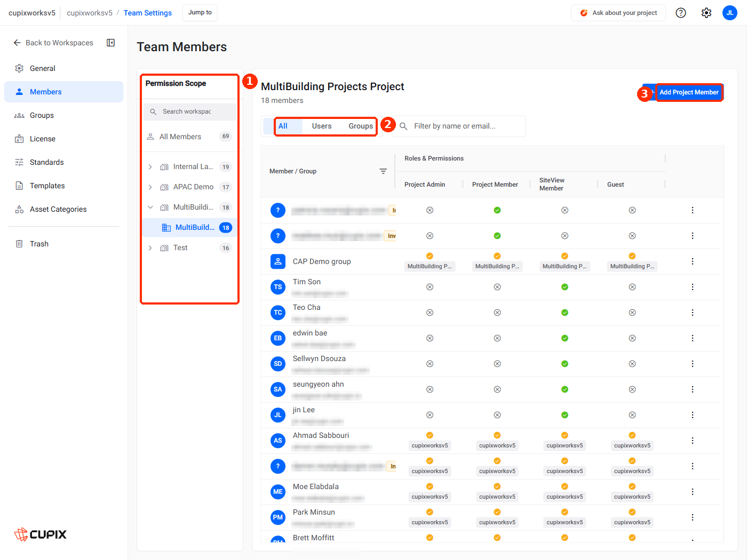Viewport: 747px width, 560px height.
Task: Collapse the MultiBuildi... workspace node
Action: coord(150,207)
